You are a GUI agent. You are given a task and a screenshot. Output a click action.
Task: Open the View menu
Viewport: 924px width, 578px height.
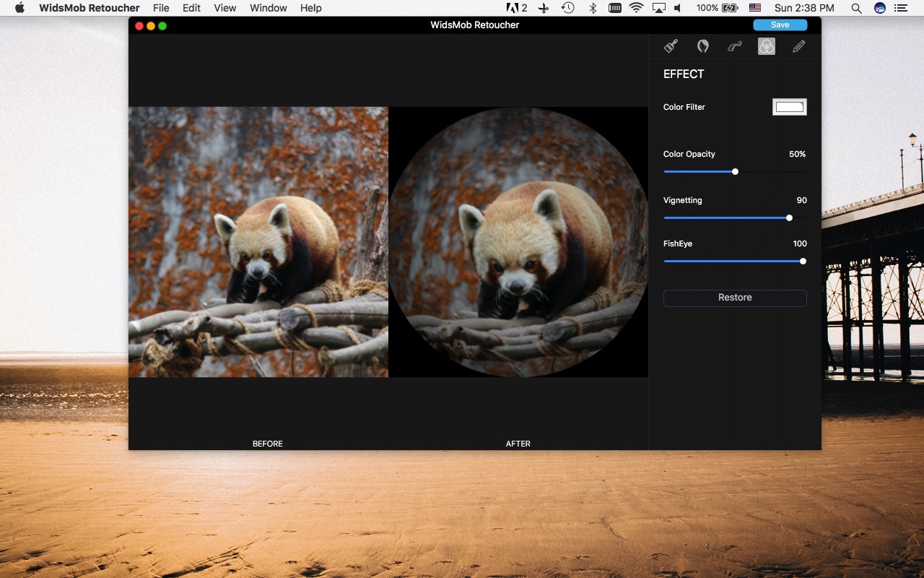tap(225, 8)
